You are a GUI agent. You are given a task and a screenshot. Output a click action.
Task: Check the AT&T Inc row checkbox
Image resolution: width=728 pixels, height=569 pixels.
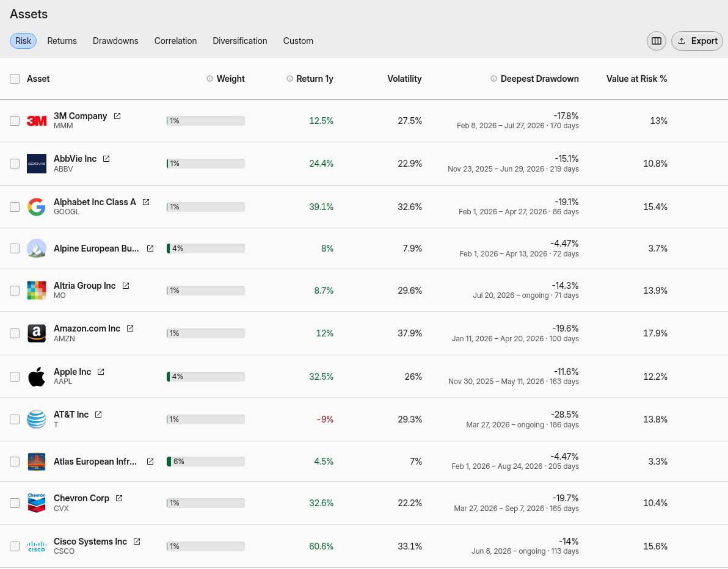click(x=15, y=419)
